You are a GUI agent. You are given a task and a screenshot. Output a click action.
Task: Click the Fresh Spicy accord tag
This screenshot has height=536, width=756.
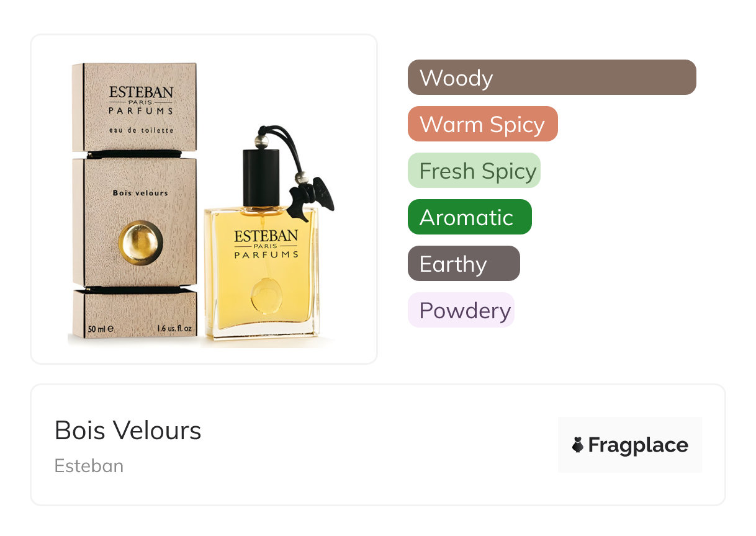[474, 171]
